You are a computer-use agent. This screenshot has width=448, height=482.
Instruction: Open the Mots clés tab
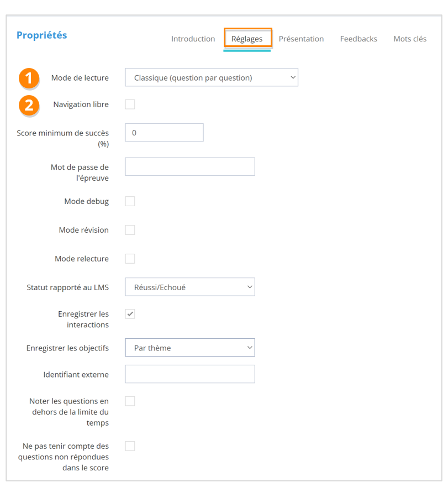(410, 39)
